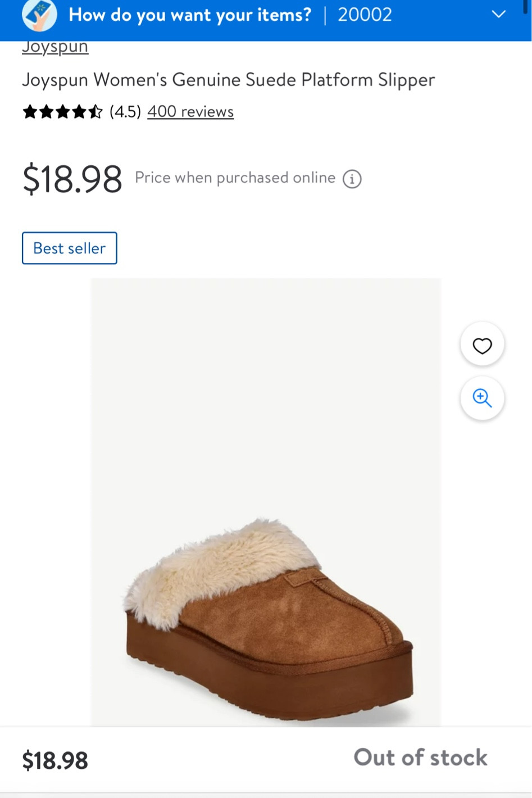Open the price info circle icon
532x798 pixels.
[352, 179]
